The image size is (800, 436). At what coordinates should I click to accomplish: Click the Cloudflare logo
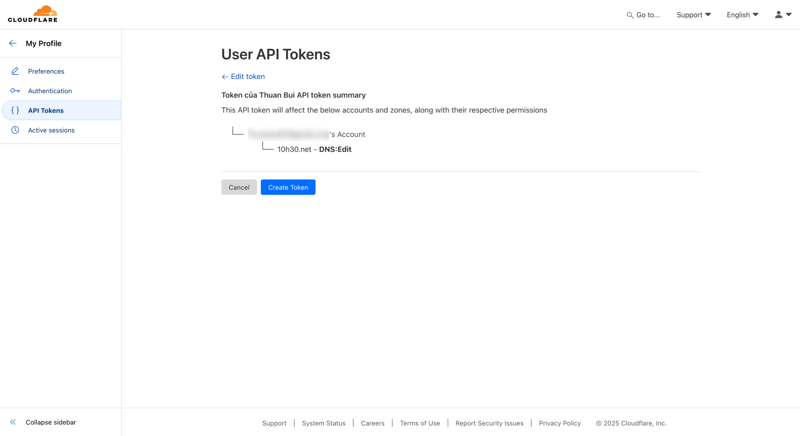33,14
